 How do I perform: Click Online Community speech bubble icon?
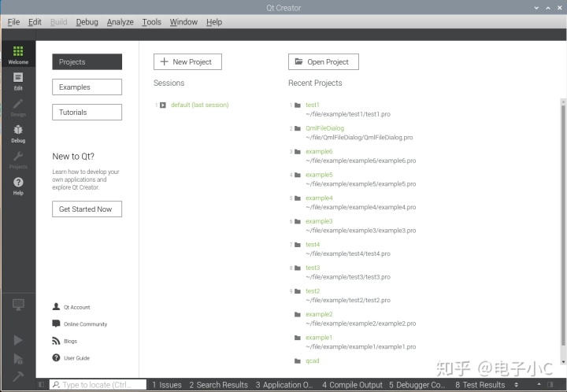coord(56,324)
